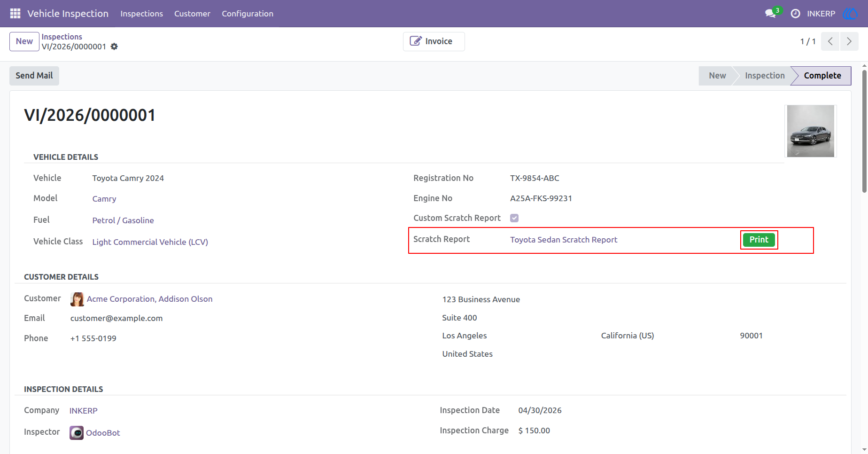Click the +1 555-0199 phone value
Image resolution: width=868 pixels, height=454 pixels.
[x=93, y=338]
